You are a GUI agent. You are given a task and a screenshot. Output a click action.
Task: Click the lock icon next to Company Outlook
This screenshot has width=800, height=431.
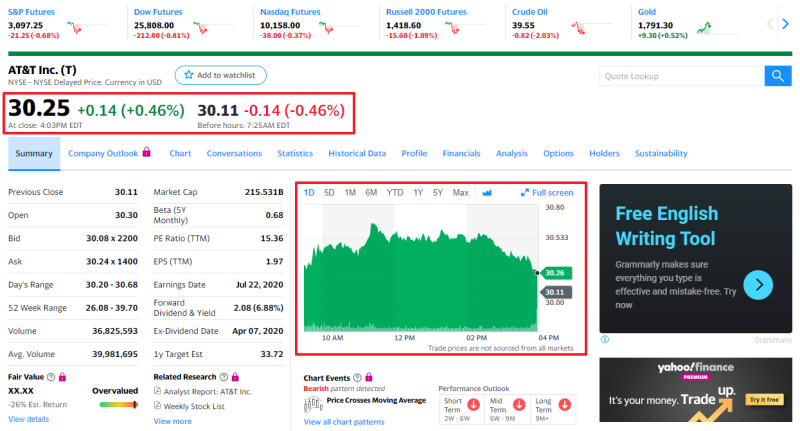coord(146,152)
